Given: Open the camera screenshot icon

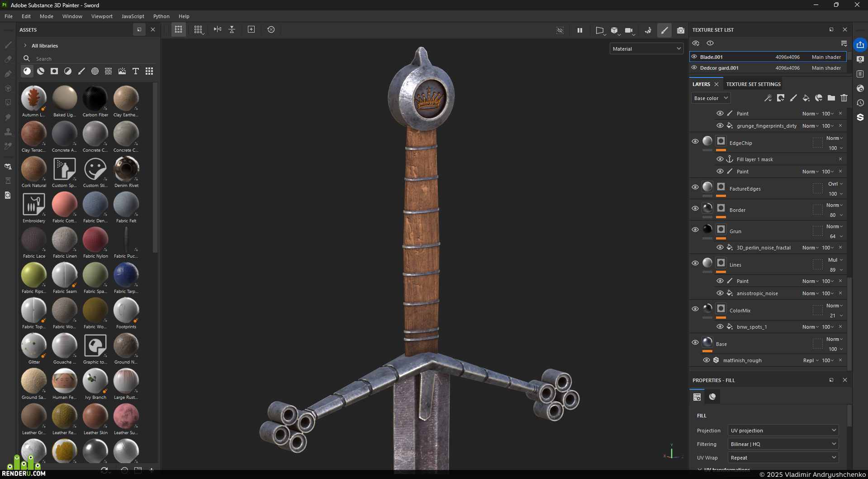Looking at the screenshot, I should pyautogui.click(x=680, y=30).
